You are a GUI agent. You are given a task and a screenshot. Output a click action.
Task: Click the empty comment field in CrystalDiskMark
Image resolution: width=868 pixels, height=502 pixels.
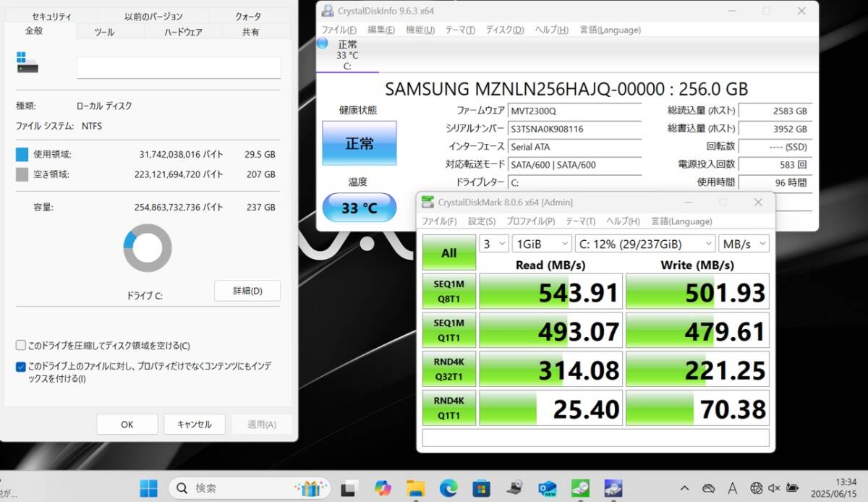pyautogui.click(x=595, y=438)
